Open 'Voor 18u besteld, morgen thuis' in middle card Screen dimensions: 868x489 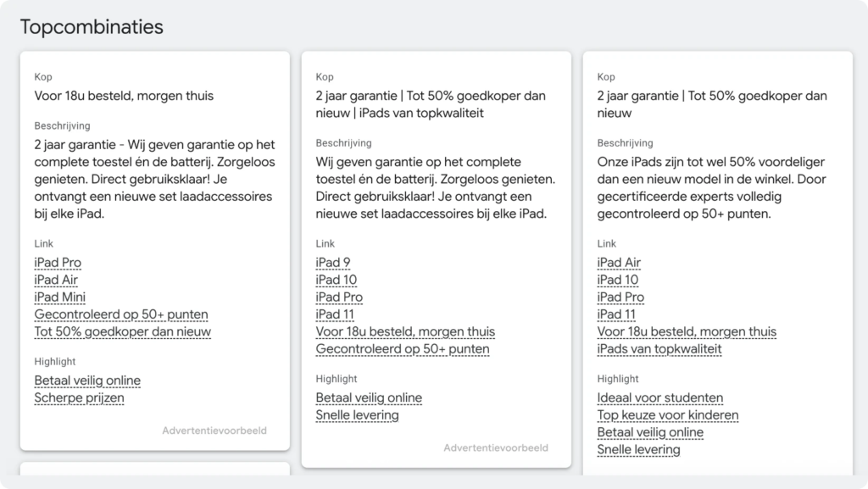[x=405, y=331]
